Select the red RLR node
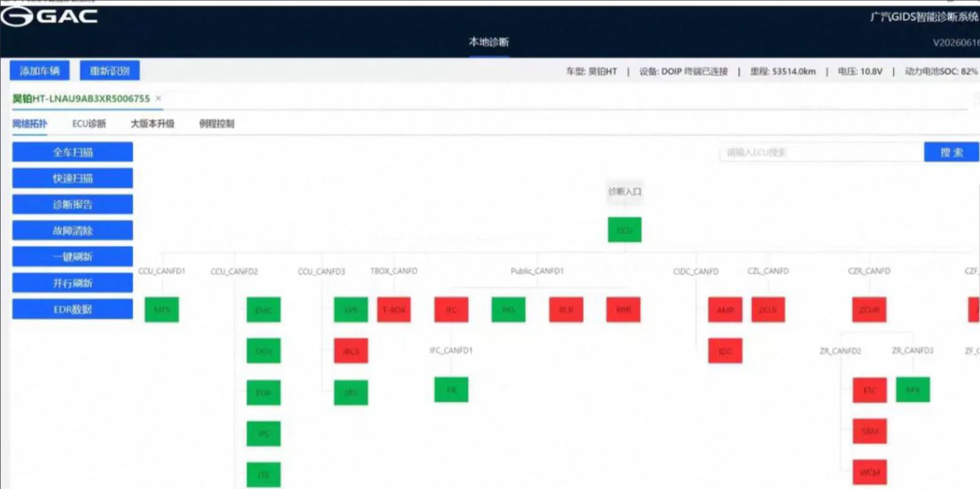The height and width of the screenshot is (489, 980). (x=566, y=310)
